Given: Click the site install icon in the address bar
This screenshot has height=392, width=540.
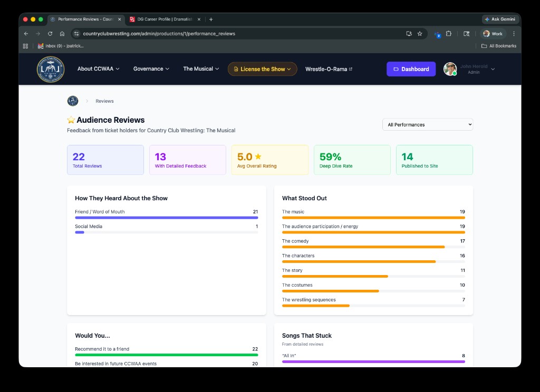Looking at the screenshot, I should [x=408, y=33].
